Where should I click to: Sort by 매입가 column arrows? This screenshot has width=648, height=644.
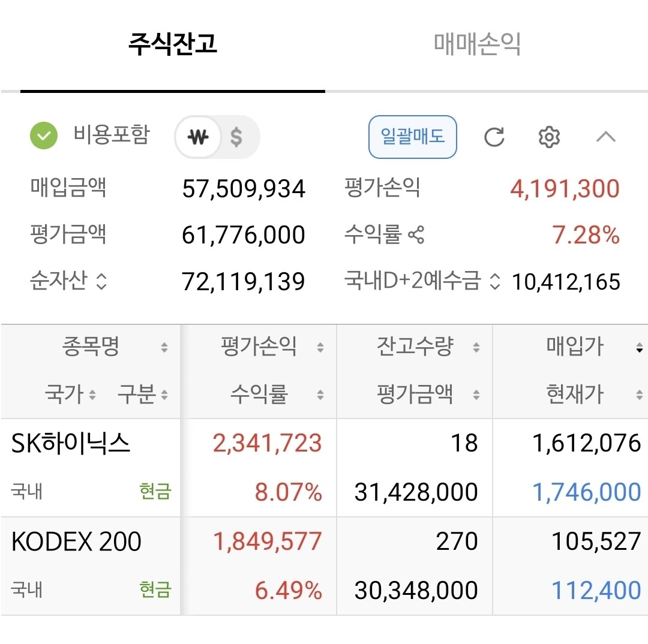640,347
